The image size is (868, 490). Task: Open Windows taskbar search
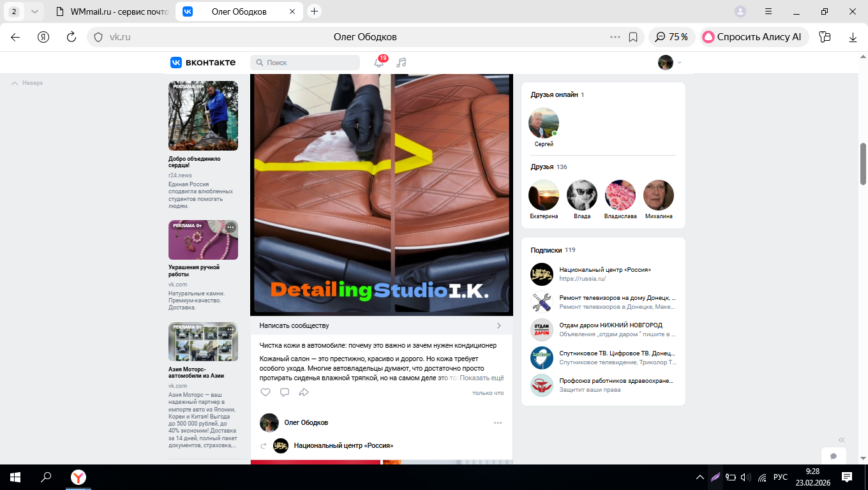pyautogui.click(x=46, y=477)
